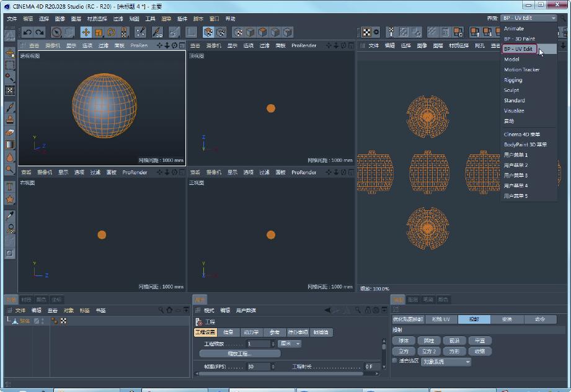Select the Move tool in toolbar
The width and height of the screenshot is (571, 392).
point(86,32)
